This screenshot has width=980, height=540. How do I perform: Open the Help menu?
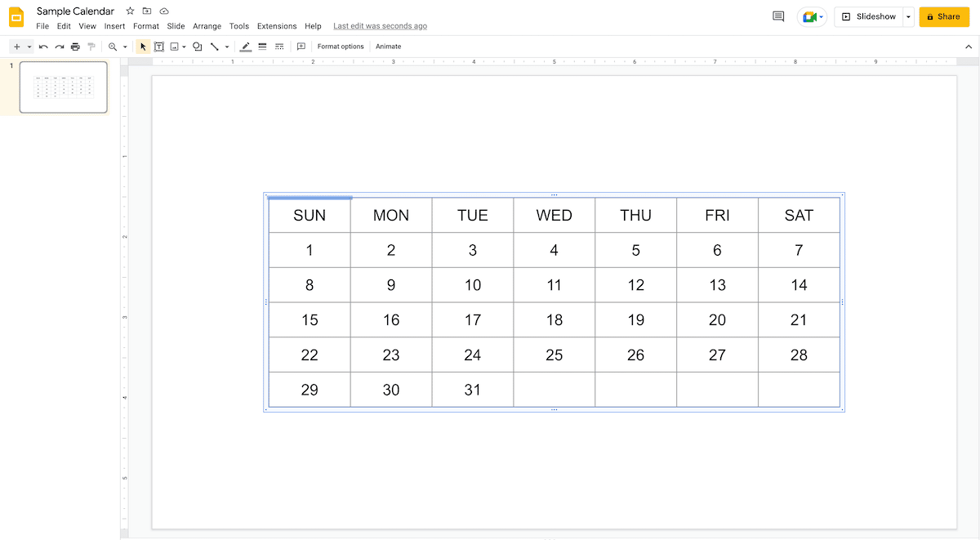(313, 26)
